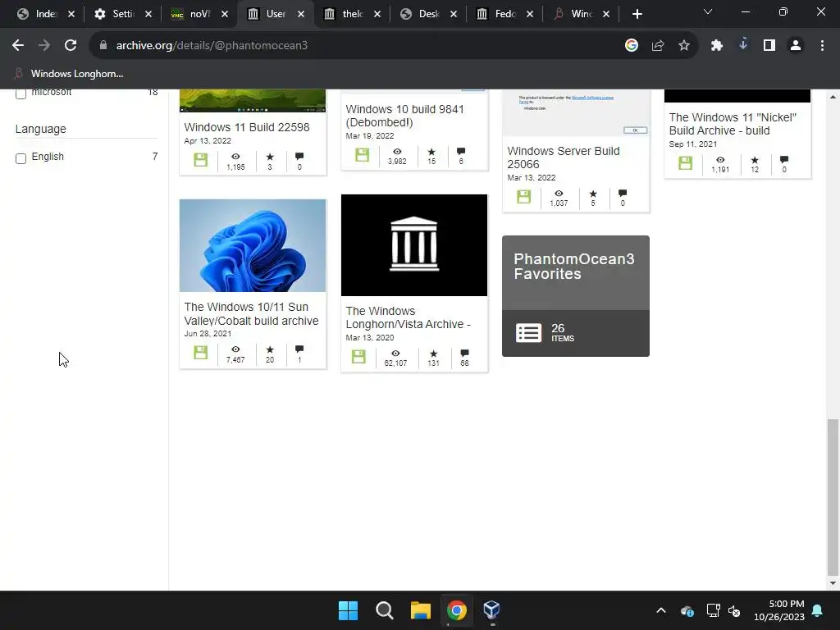Open the Extensions puzzle icon
This screenshot has height=630, width=840.
[717, 46]
